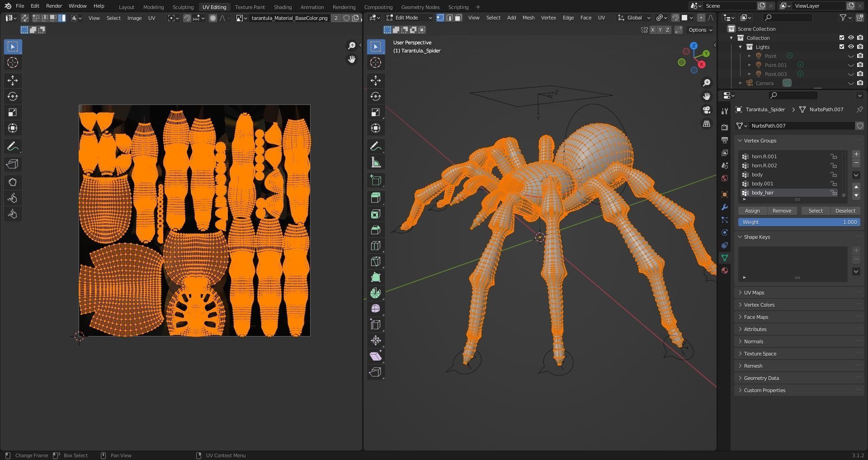Select the Extrude Region tool

tap(376, 198)
